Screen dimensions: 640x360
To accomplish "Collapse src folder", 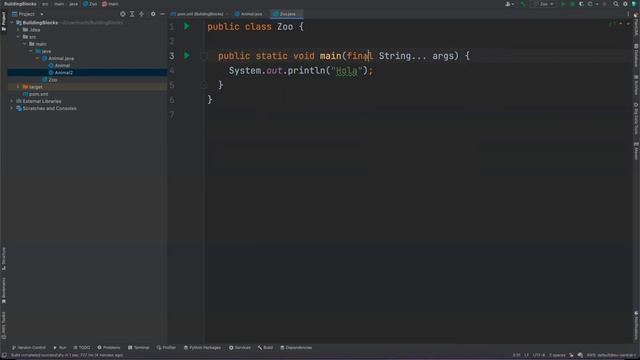I will [18, 37].
